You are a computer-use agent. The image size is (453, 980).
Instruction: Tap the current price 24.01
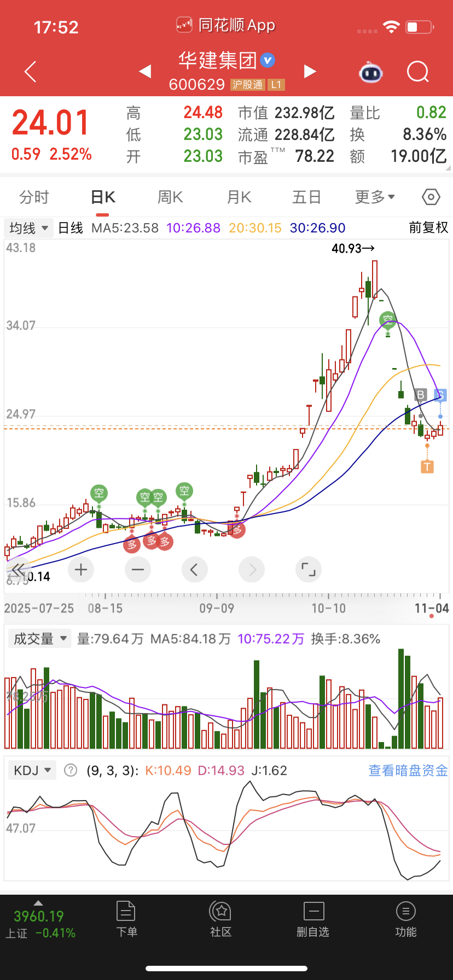point(50,122)
